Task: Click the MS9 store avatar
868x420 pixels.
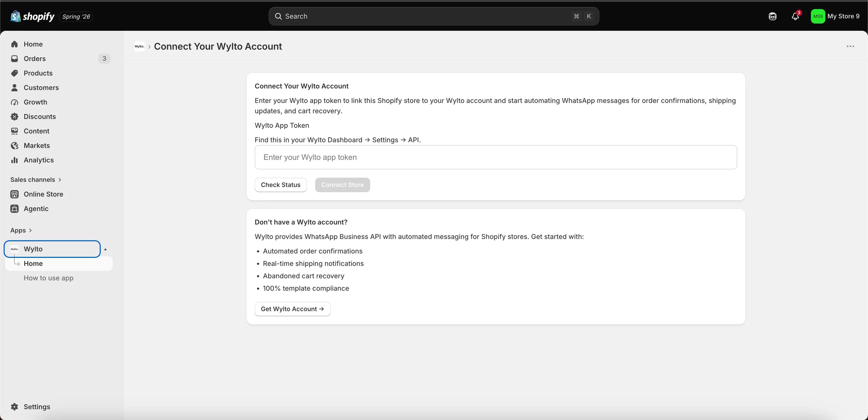Action: (x=818, y=16)
